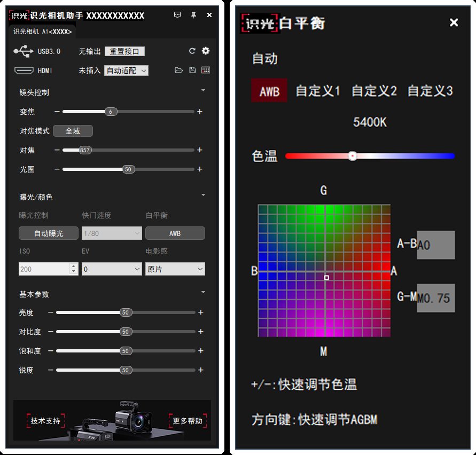The height and width of the screenshot is (455, 476).
Task: Click the HDMI port icon
Action: (24, 70)
